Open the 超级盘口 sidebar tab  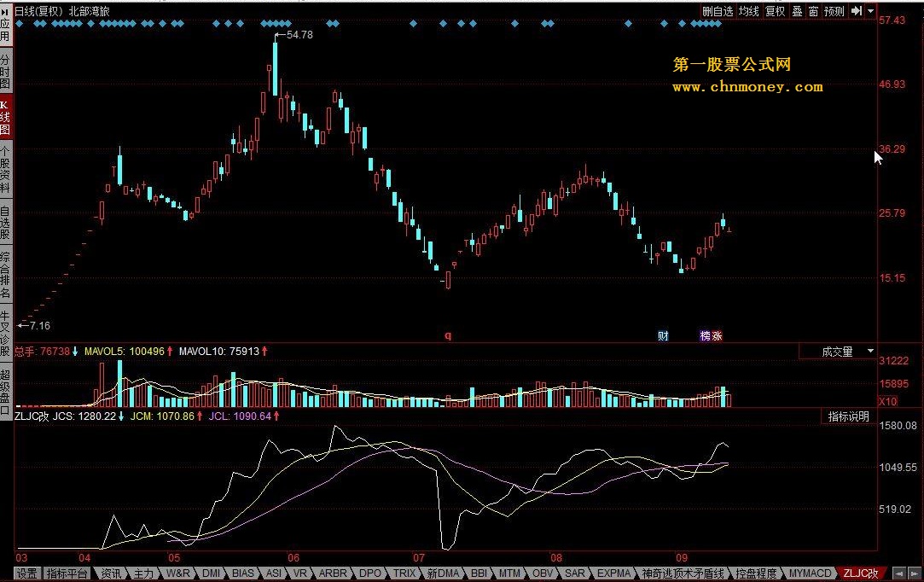click(x=5, y=393)
